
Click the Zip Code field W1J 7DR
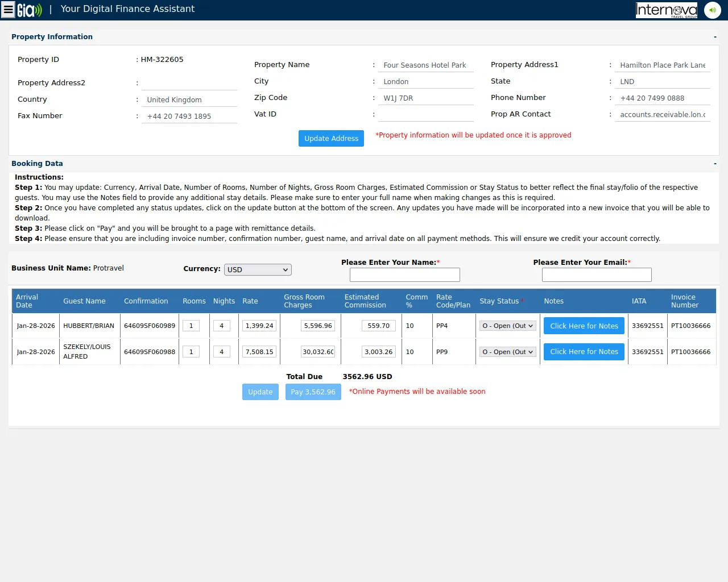click(x=425, y=98)
